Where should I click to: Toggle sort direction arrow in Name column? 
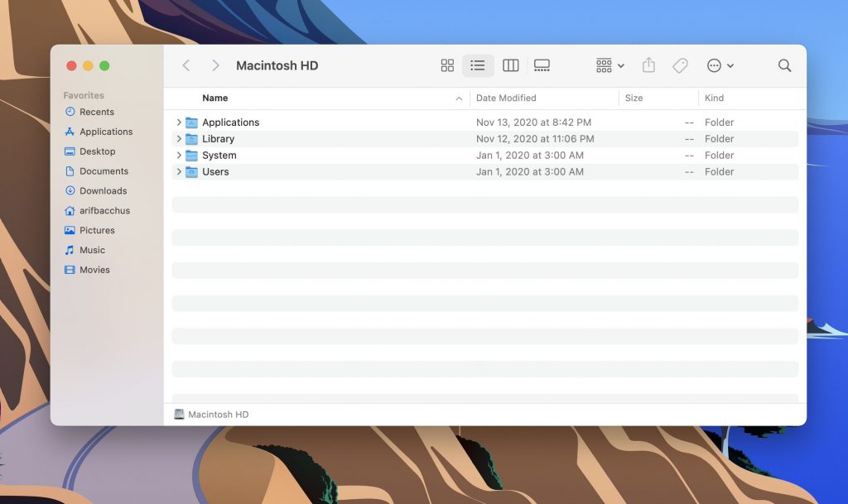coord(459,98)
